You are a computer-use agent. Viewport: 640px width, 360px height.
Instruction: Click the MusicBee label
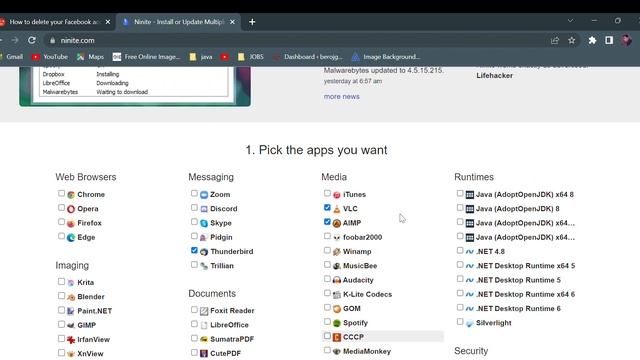click(360, 266)
